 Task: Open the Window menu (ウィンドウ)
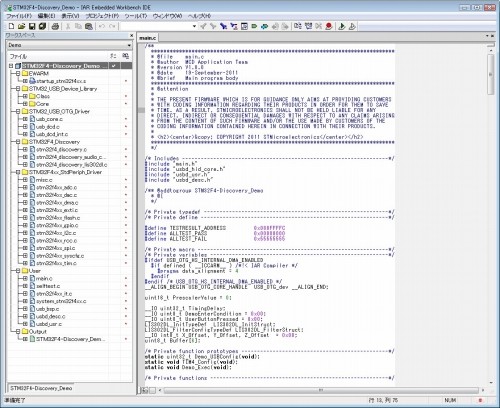pos(167,16)
